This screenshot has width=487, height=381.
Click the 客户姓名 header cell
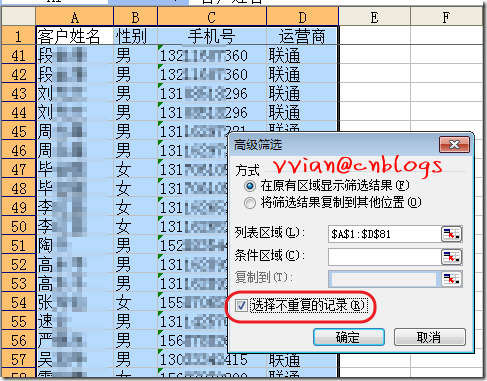75,36
